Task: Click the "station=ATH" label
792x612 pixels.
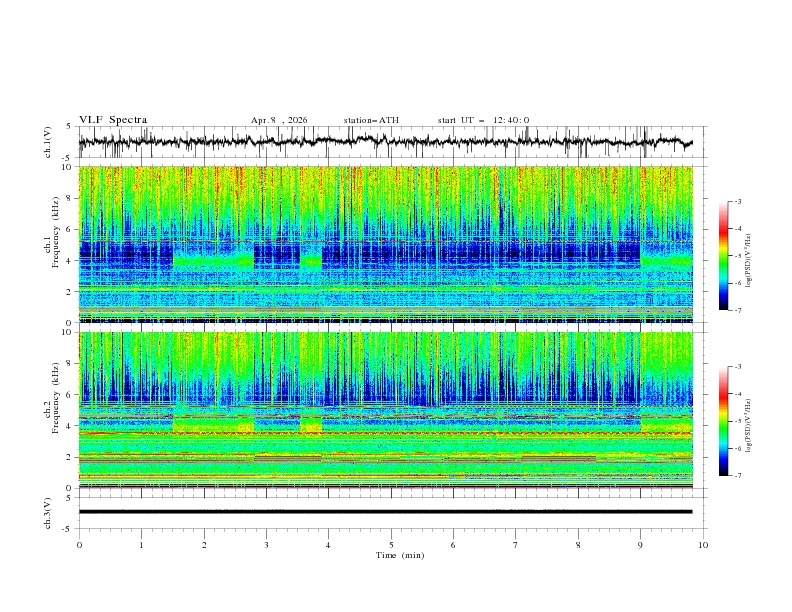Action: coord(371,120)
